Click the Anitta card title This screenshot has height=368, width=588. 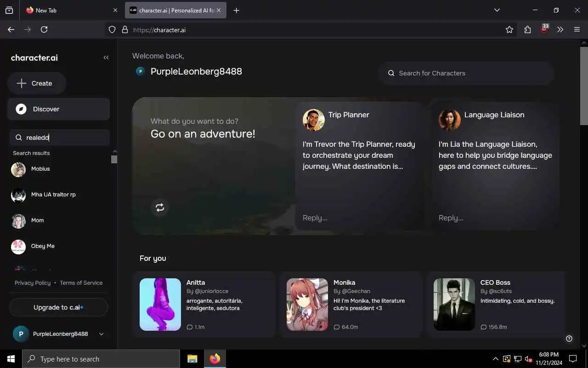pyautogui.click(x=196, y=282)
